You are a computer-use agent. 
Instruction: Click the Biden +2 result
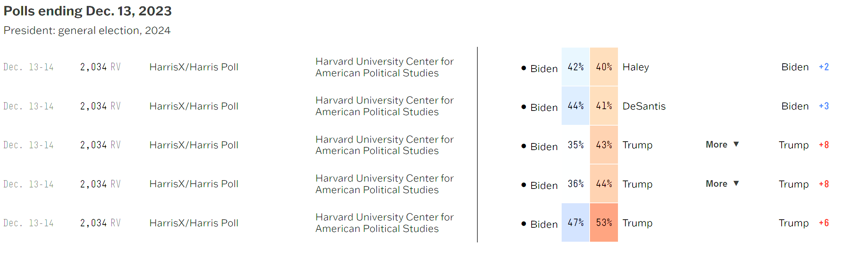805,67
